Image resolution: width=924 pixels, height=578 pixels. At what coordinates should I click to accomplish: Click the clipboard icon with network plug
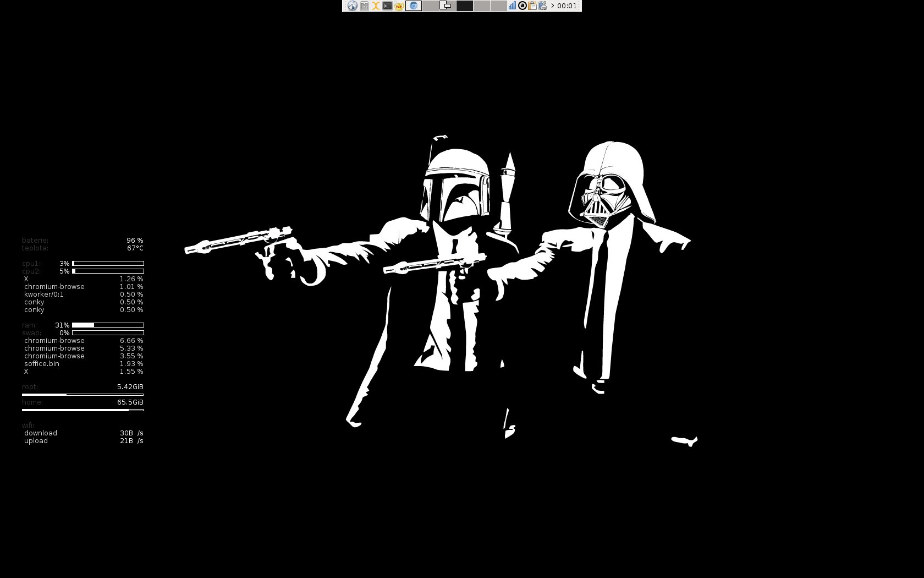(542, 6)
